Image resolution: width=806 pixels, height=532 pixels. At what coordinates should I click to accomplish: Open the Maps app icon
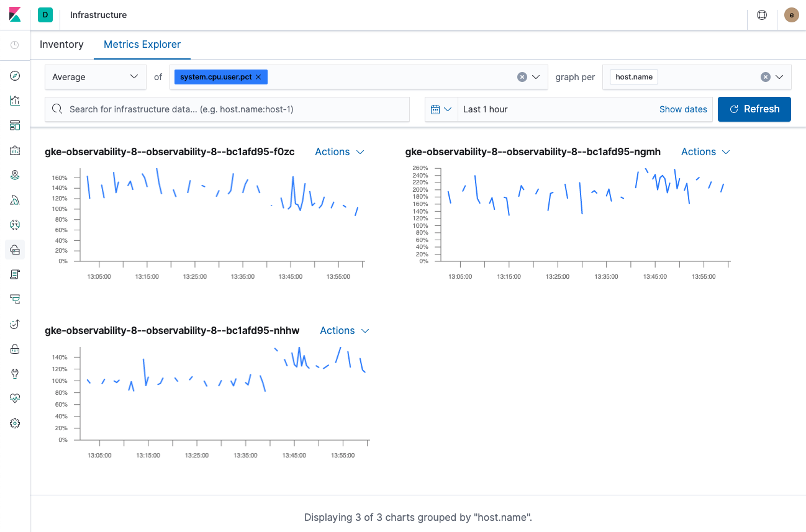click(x=15, y=174)
